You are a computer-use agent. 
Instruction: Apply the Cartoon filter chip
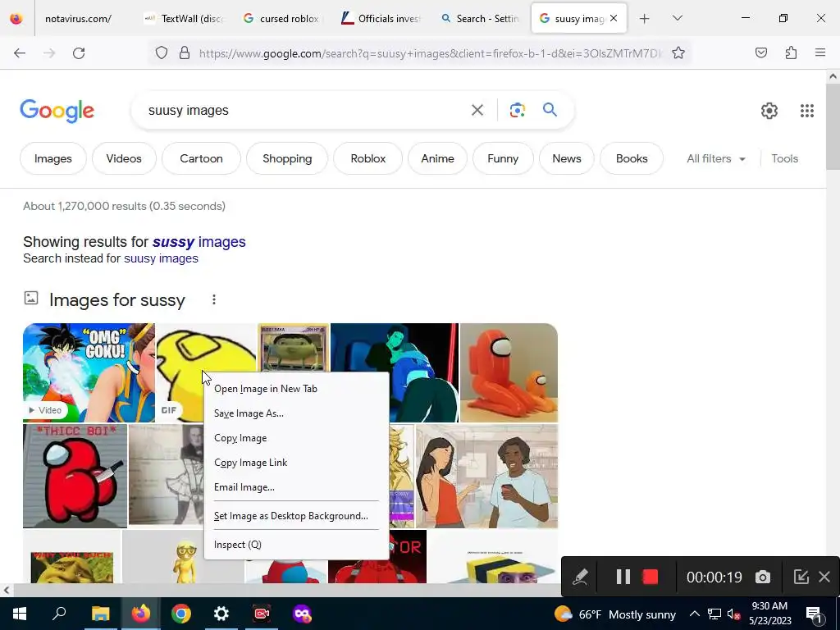pos(201,158)
